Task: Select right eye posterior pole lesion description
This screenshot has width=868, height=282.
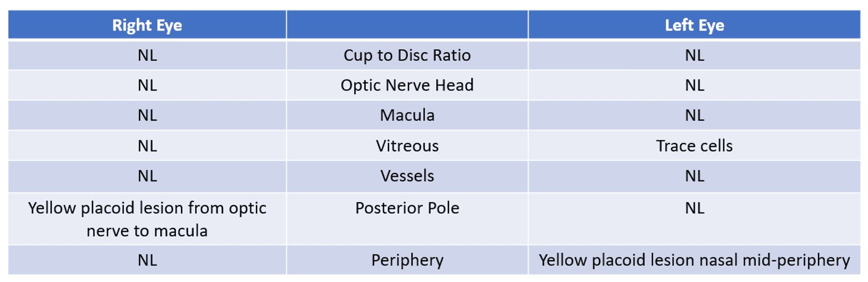Action: pyautogui.click(x=147, y=219)
